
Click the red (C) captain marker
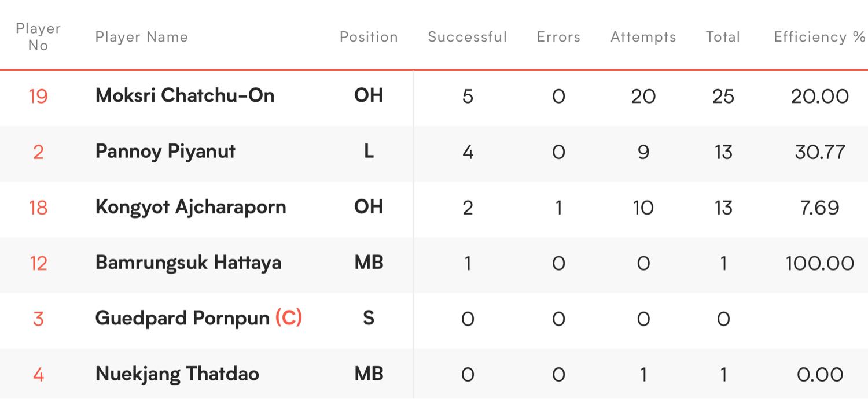(289, 319)
